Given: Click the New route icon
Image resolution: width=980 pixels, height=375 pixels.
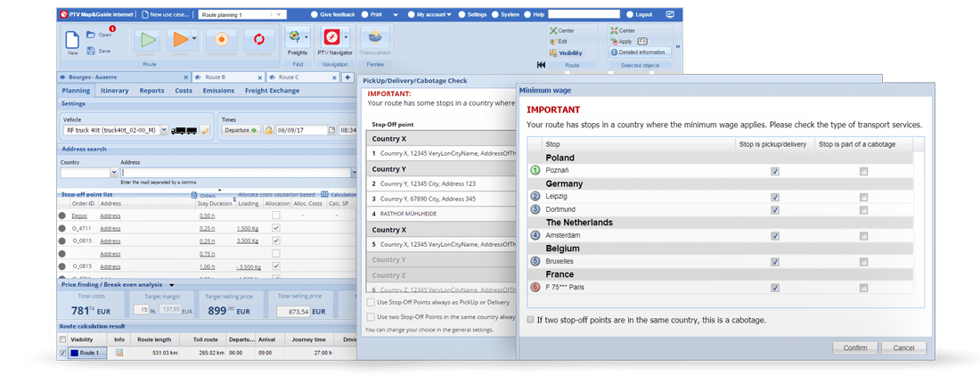Looking at the screenshot, I should pyautogui.click(x=72, y=41).
